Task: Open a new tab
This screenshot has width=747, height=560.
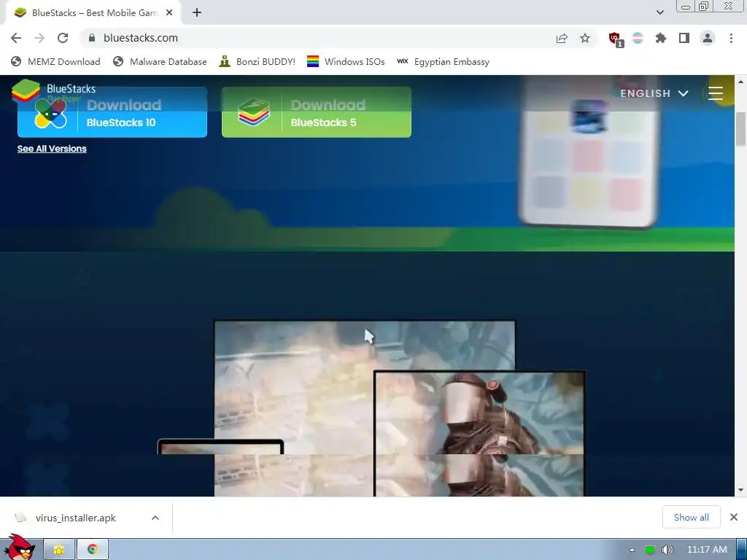Action: [197, 13]
